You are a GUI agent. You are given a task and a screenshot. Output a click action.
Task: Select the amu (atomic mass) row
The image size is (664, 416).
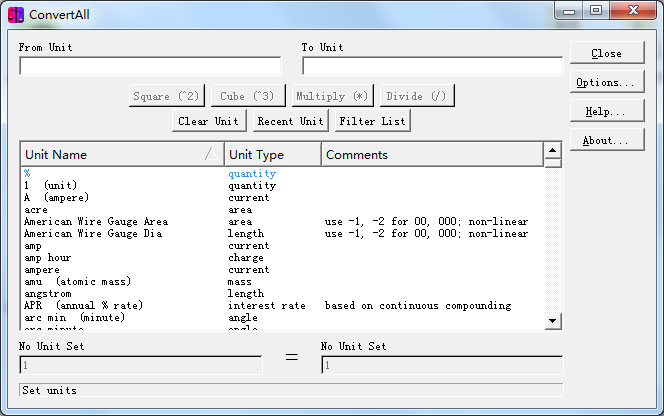click(282, 282)
